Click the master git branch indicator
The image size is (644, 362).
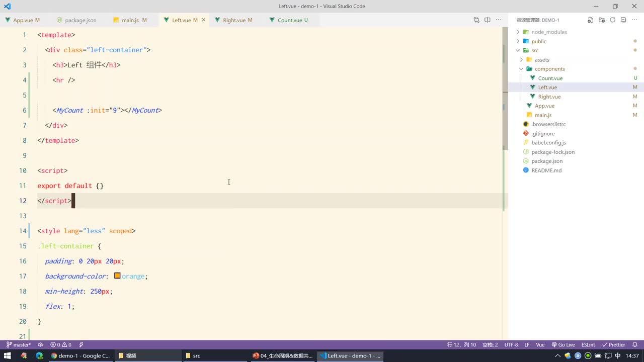coord(19,345)
